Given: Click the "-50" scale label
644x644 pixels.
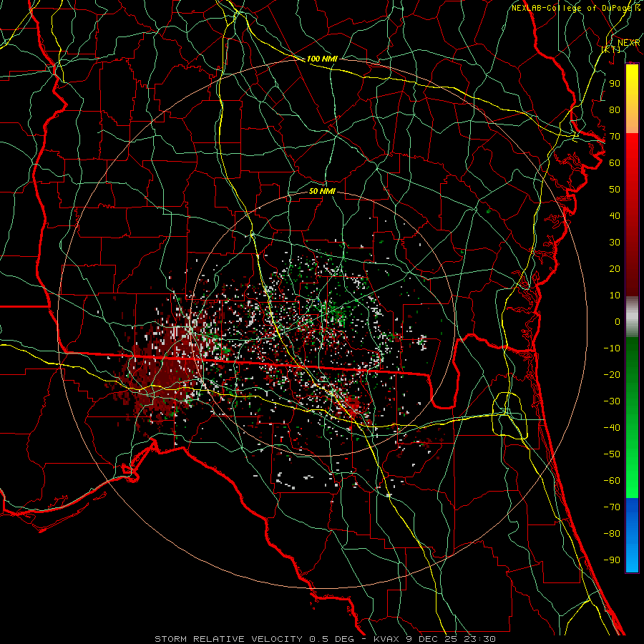Looking at the screenshot, I should pos(612,454).
